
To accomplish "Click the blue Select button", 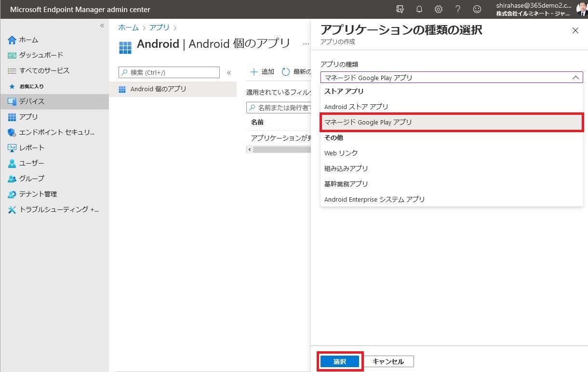I will 340,361.
